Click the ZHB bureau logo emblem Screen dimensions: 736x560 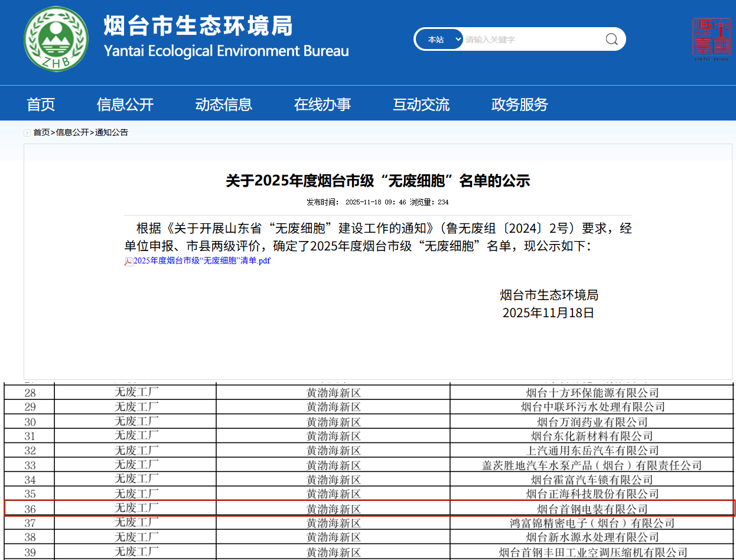56,39
